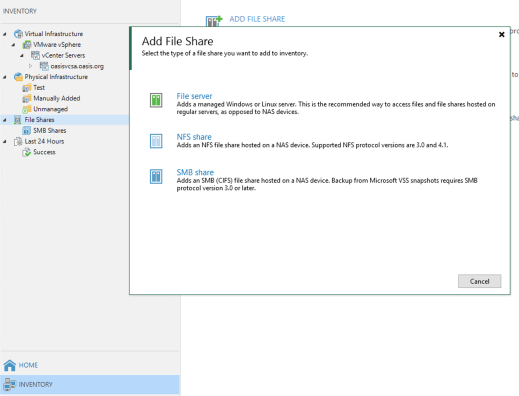Click the VMware vSphere node icon
Viewport: 519px width, 396px height.
point(27,45)
